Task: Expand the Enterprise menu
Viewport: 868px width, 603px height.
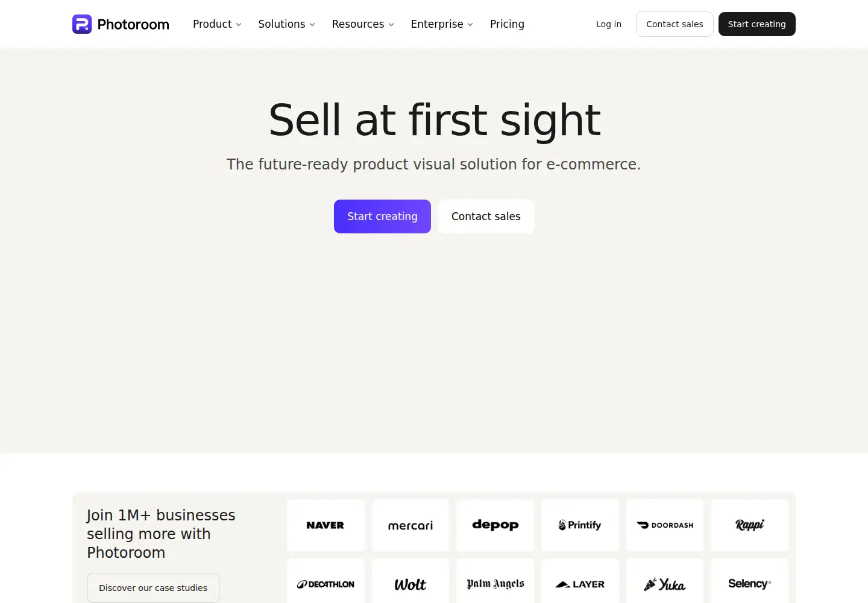Action: pyautogui.click(x=442, y=24)
